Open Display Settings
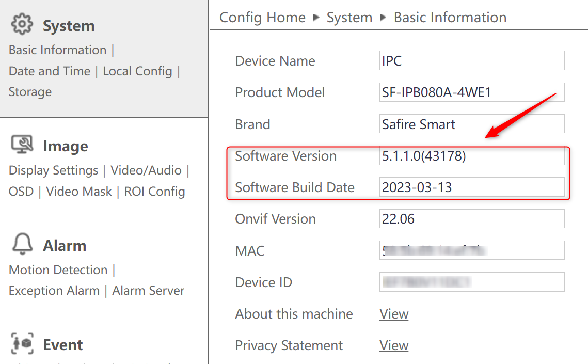588x364 pixels. coord(53,170)
